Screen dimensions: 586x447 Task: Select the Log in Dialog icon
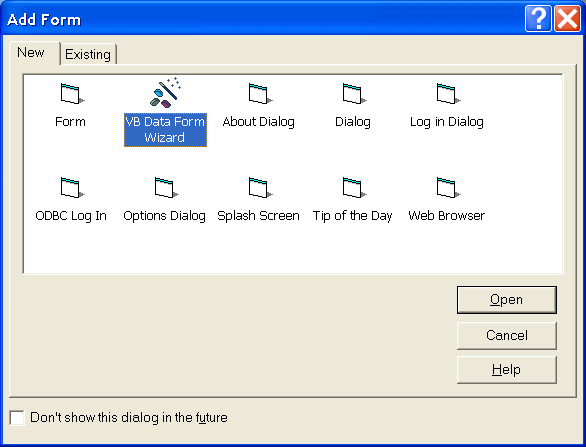point(448,93)
